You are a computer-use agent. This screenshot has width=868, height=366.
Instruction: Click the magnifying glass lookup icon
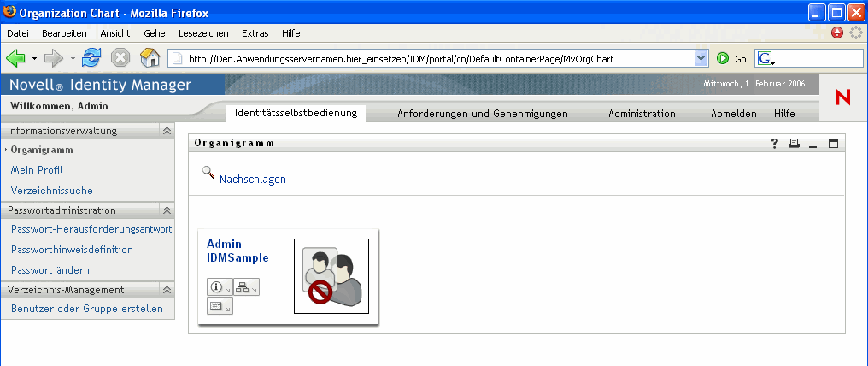[208, 172]
